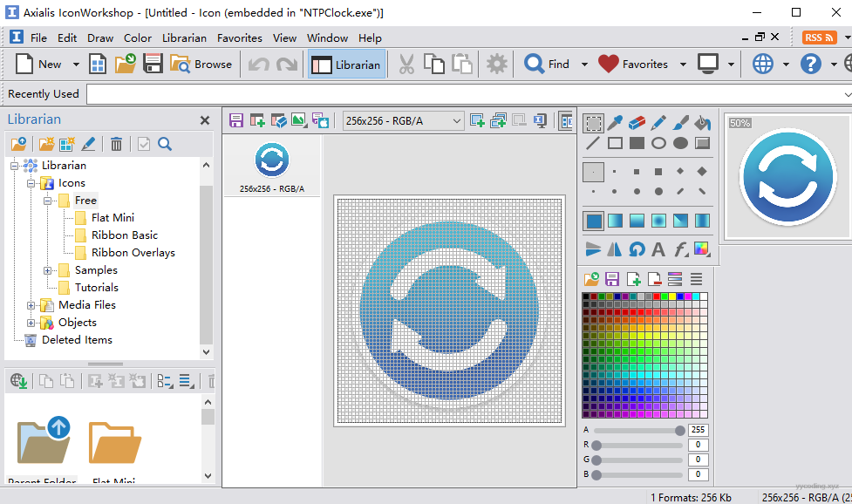This screenshot has width=852, height=504.
Task: Expand the Media Files tree node
Action: point(31,305)
